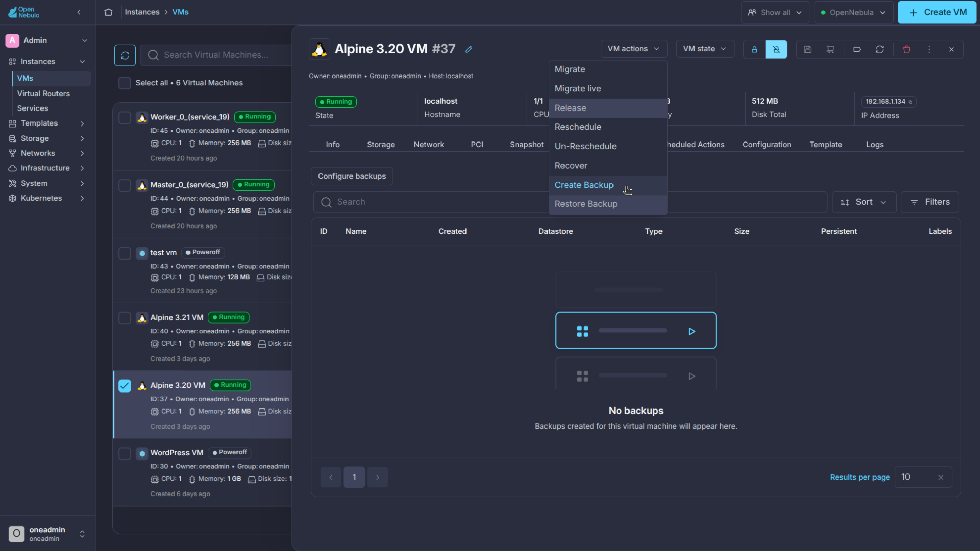Refresh the virtual machines list

pos(125,55)
